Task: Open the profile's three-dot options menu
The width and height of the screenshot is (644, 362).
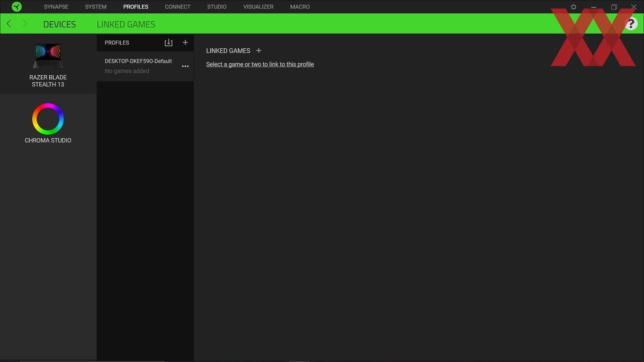Action: pyautogui.click(x=185, y=66)
